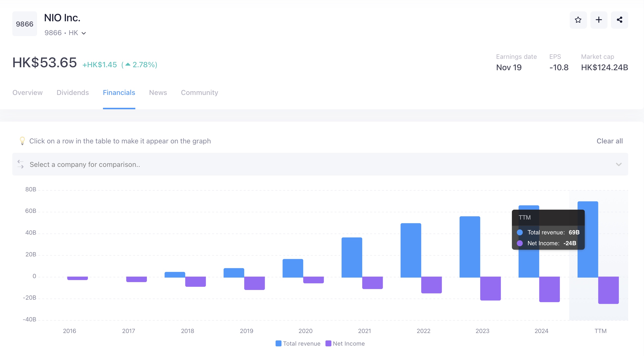The width and height of the screenshot is (644, 356).
Task: Select the News tab
Action: point(158,93)
